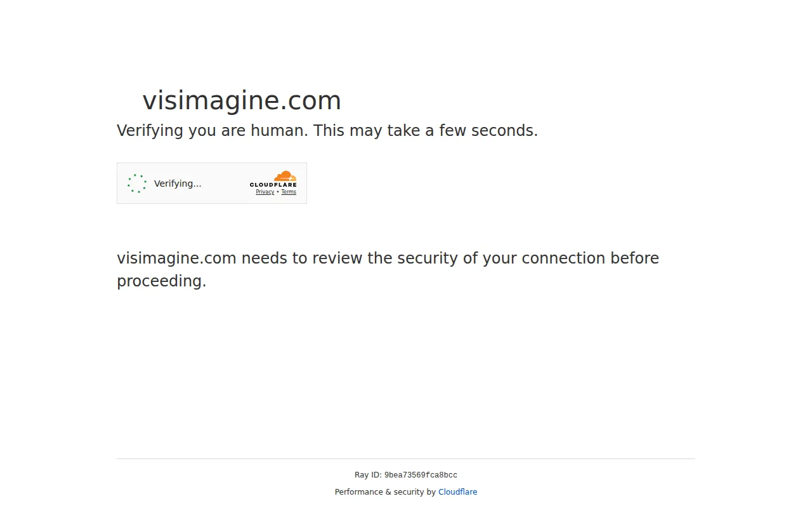Click the orange Cloudflare cloud logo
Screen dimensions: 812x508
285,176
